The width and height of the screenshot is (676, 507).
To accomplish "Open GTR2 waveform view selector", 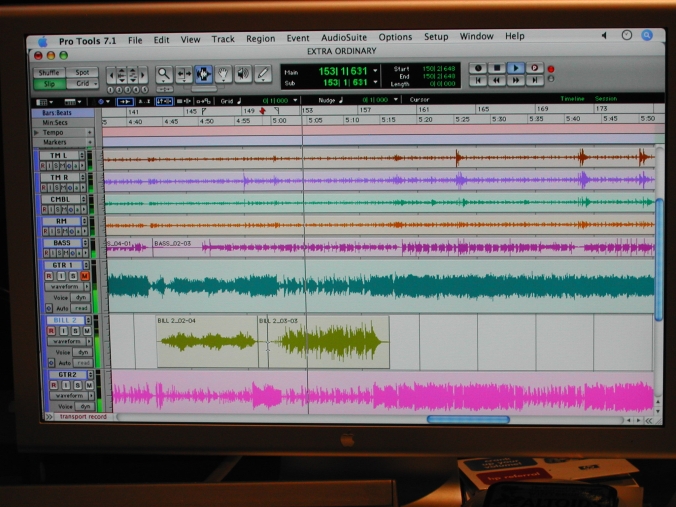I will (x=72, y=395).
